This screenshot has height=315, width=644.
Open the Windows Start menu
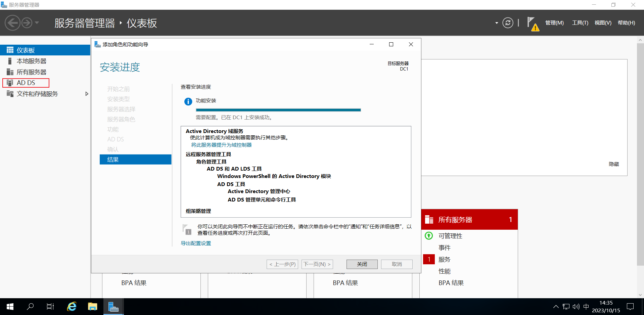(10, 307)
